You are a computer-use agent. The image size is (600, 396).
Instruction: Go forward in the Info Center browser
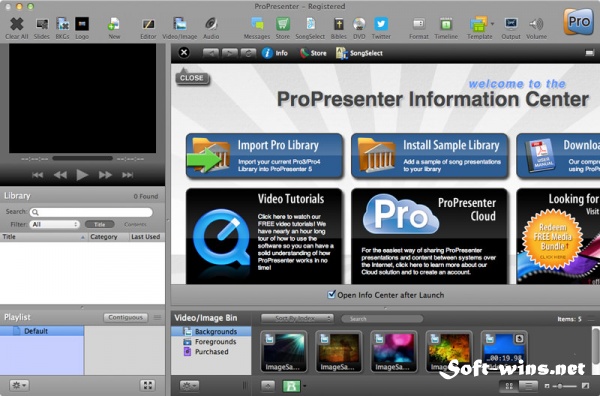229,53
